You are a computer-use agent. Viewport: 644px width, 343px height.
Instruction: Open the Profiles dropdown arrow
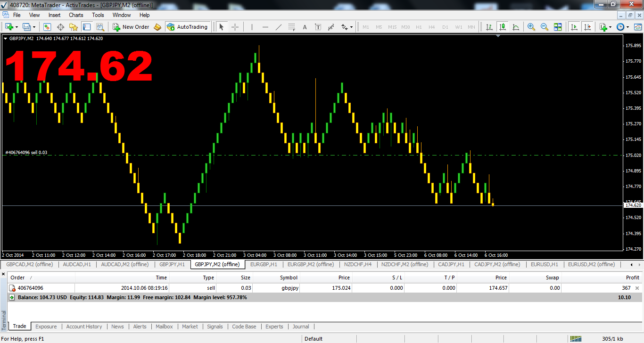coord(34,27)
